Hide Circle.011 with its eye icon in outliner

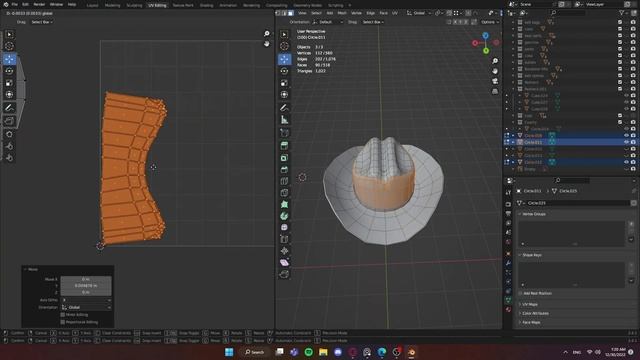pos(627,142)
